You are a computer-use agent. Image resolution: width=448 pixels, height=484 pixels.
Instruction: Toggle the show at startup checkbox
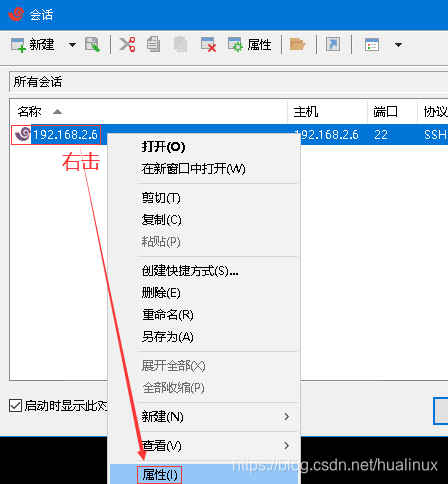click(x=15, y=406)
